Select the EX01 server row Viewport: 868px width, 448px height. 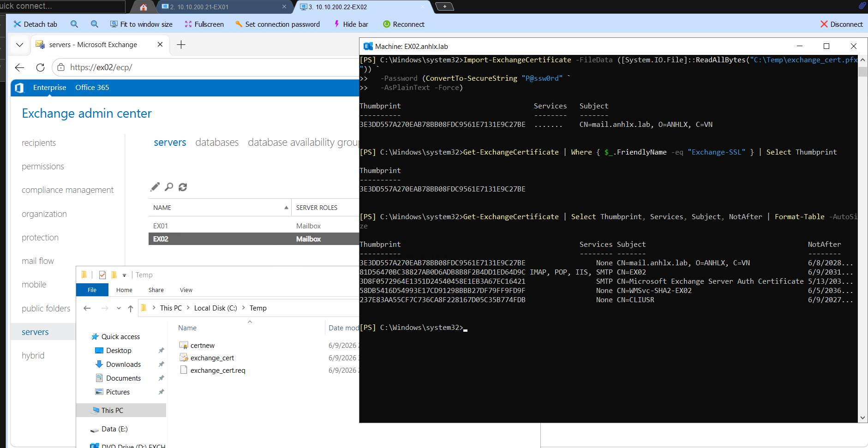254,226
